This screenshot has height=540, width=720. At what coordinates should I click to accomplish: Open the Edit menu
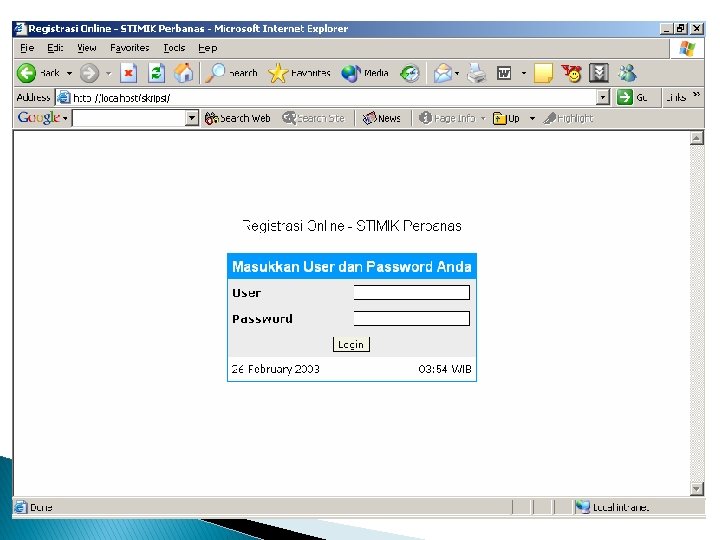point(55,48)
